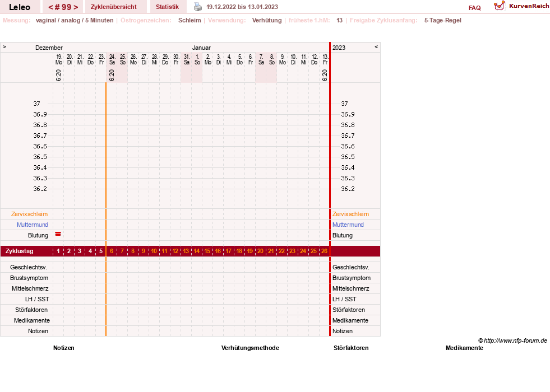Image resolution: width=550 pixels, height=392 pixels.
Task: Click the left Geschlechtsv. row label
Action: click(x=29, y=267)
